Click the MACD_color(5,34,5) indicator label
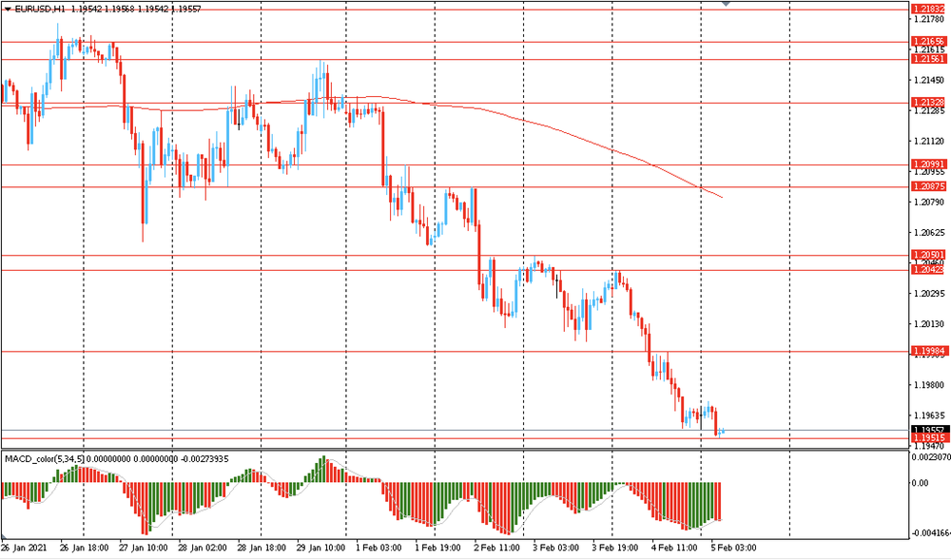951x560 pixels. [x=44, y=459]
